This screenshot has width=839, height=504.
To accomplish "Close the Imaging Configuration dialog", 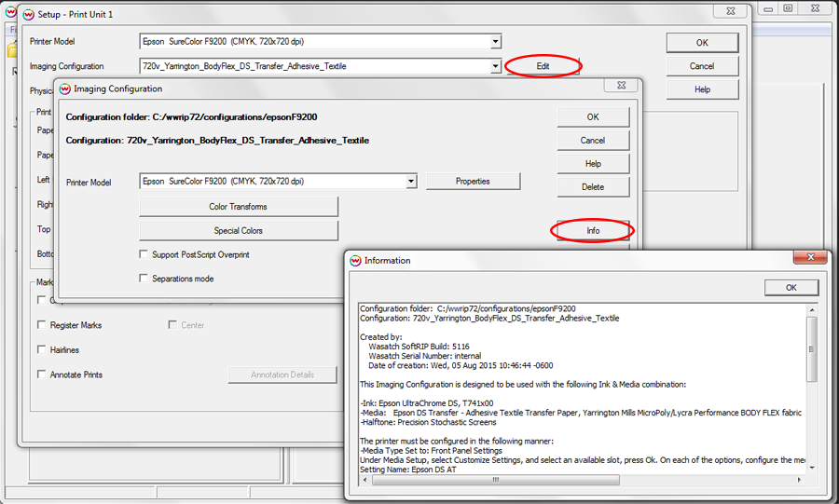I will [621, 85].
